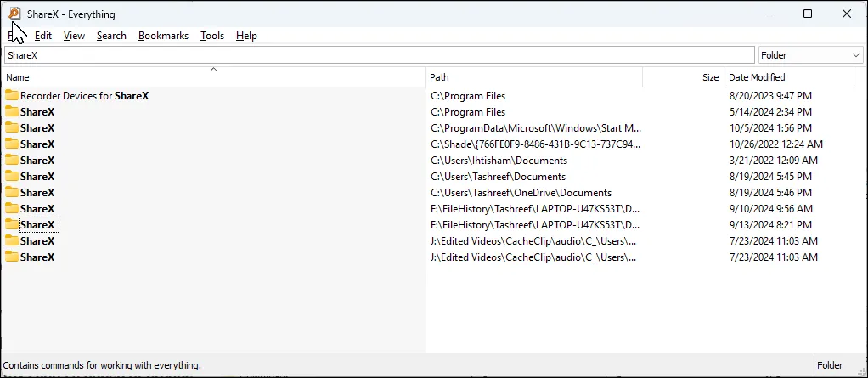Select ShareX name in OneDrive\Documents row

point(37,193)
